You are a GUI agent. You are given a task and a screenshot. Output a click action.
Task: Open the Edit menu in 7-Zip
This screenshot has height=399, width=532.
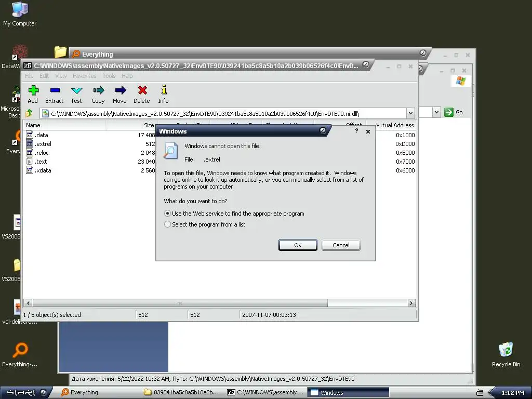(44, 76)
